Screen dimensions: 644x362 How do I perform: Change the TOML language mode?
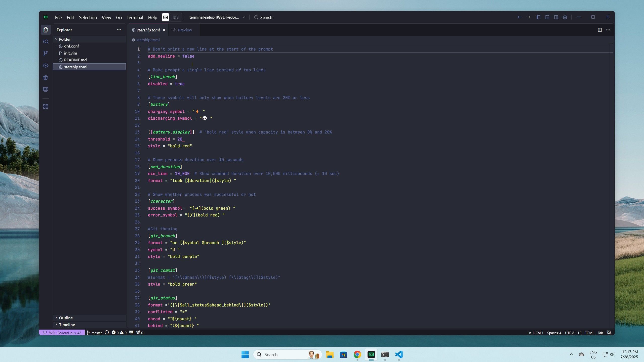coord(589,333)
